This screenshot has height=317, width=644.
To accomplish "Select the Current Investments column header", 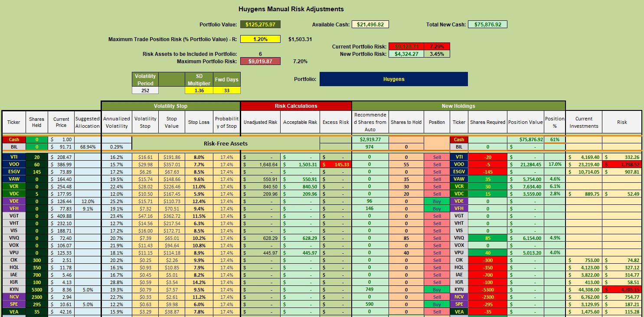I will pyautogui.click(x=584, y=122).
